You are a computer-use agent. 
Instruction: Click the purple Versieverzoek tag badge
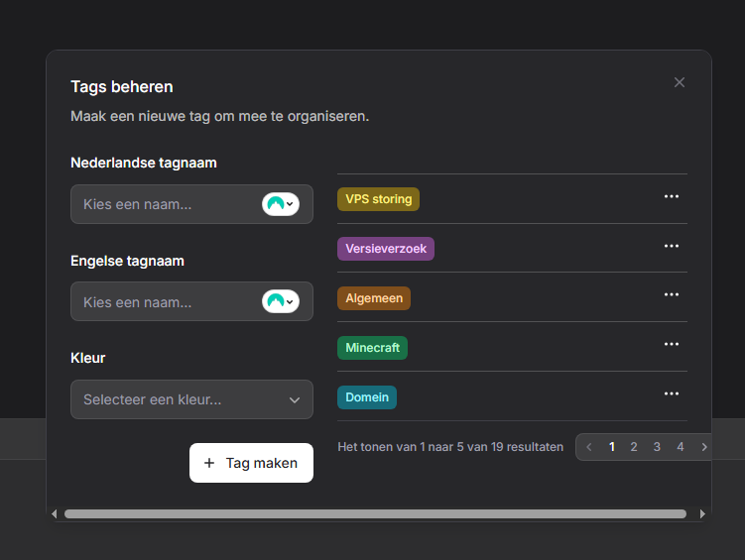pyautogui.click(x=386, y=249)
